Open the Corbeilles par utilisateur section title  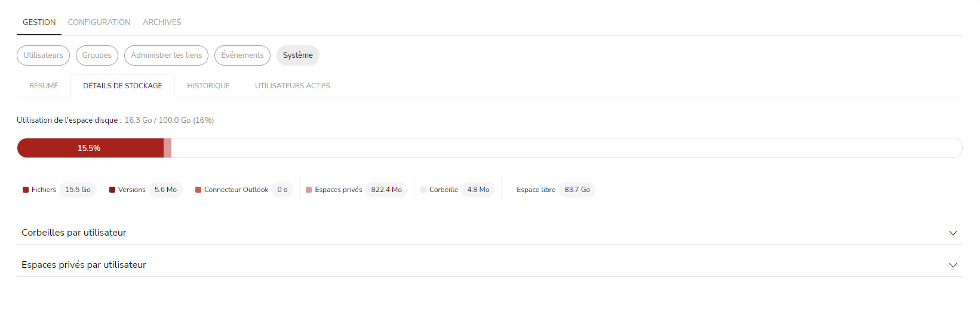pyautogui.click(x=74, y=233)
